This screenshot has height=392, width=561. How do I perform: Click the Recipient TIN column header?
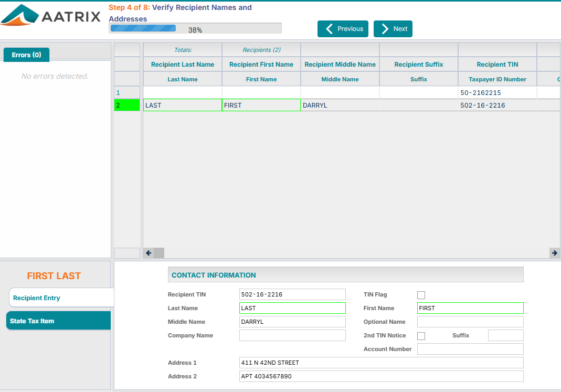tap(498, 65)
